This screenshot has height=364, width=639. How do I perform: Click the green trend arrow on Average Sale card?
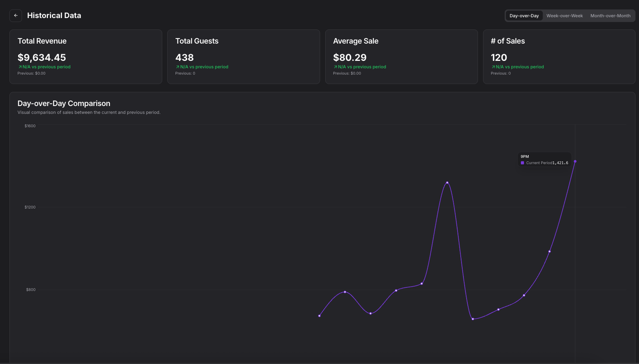click(335, 67)
